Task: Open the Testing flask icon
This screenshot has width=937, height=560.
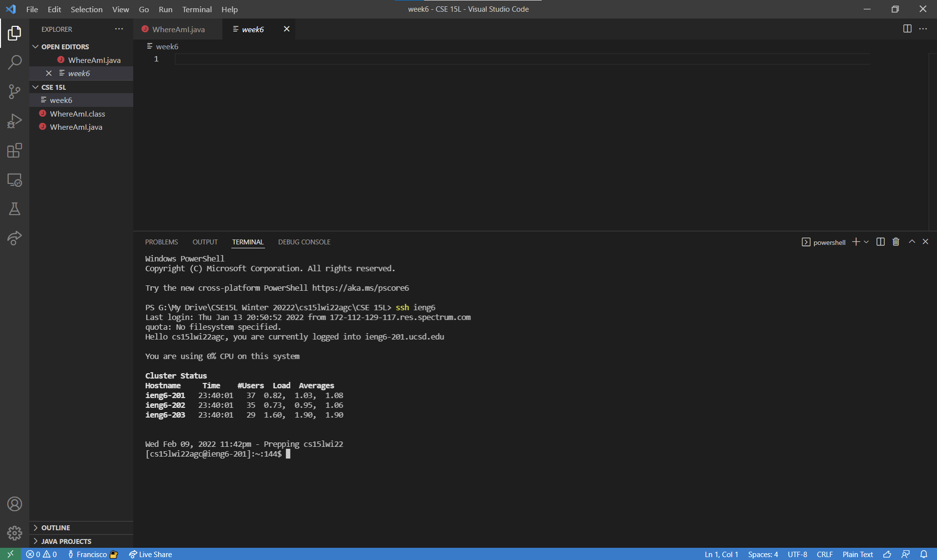Action: coord(15,209)
